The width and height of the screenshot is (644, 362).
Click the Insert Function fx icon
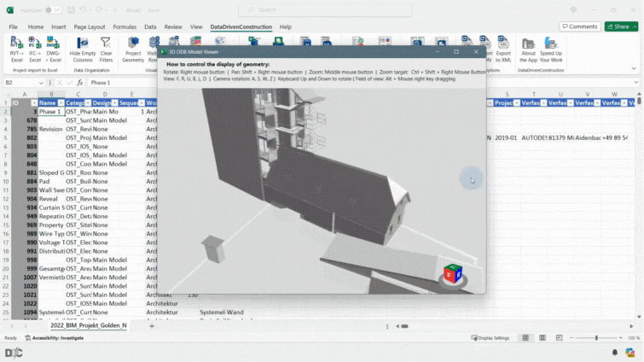(x=79, y=83)
